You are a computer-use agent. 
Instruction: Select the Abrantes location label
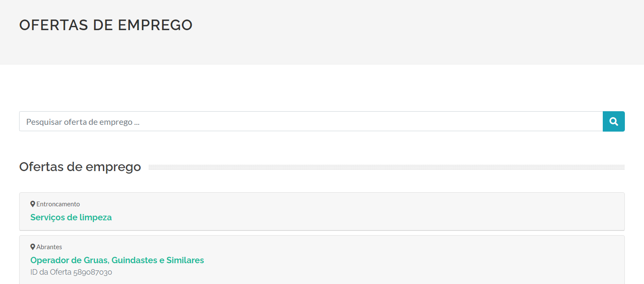[x=49, y=247]
